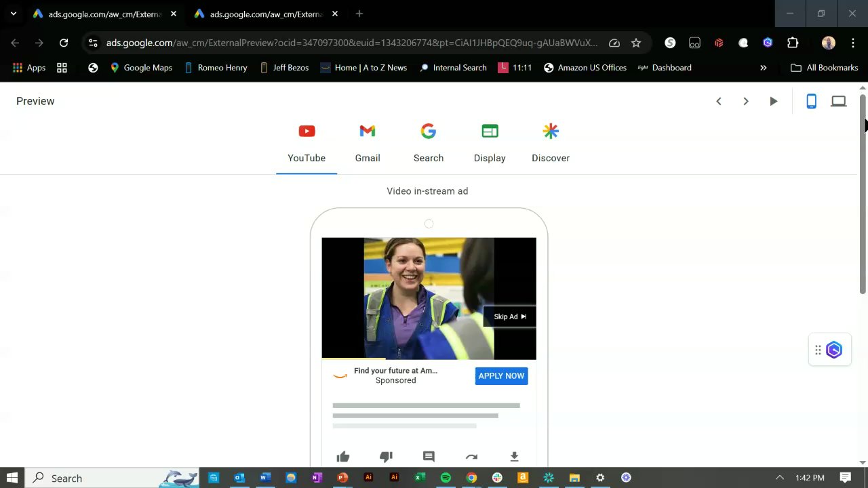Open Word from the taskbar
Image resolution: width=868 pixels, height=488 pixels.
point(265,478)
